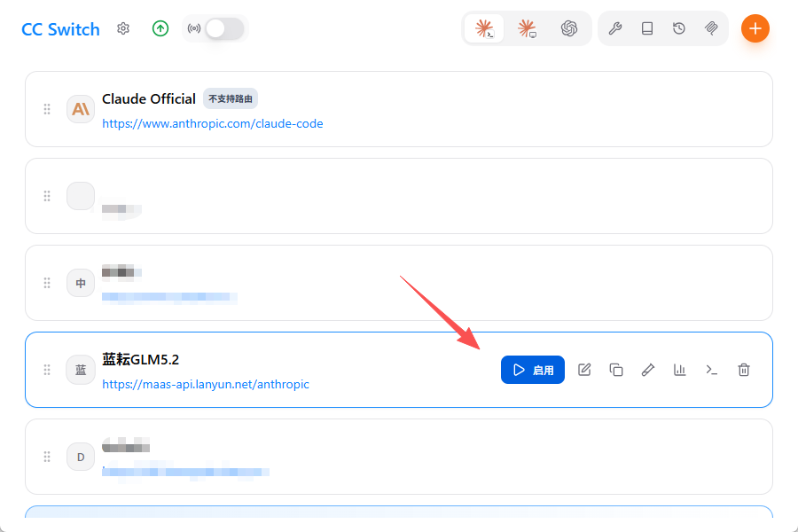This screenshot has height=532, width=798.
Task: Click the 不支持路由 badge
Action: pyautogui.click(x=231, y=98)
